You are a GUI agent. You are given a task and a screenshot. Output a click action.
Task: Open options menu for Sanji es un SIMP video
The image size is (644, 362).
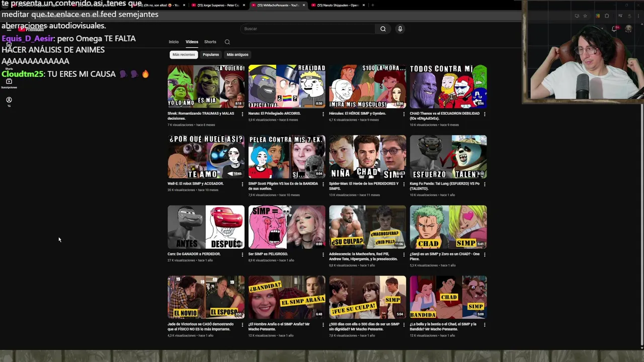[x=485, y=254]
